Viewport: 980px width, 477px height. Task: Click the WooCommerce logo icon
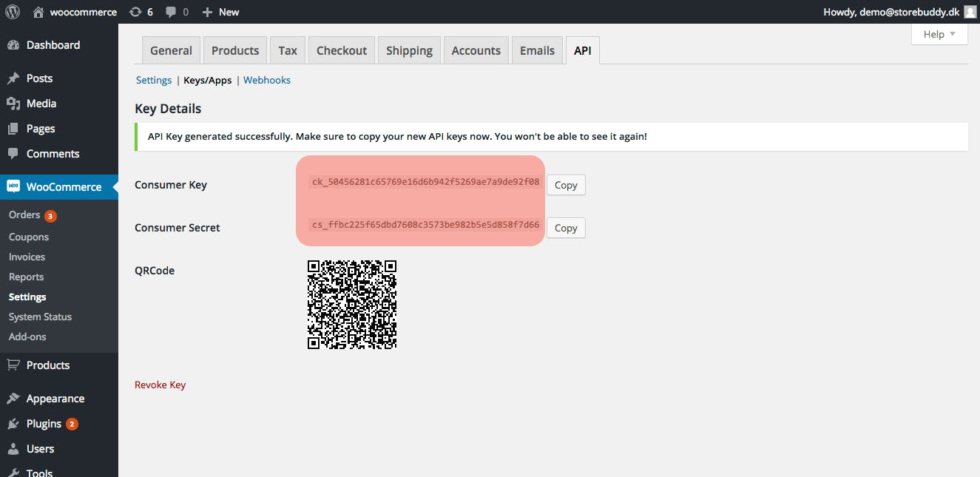[13, 187]
